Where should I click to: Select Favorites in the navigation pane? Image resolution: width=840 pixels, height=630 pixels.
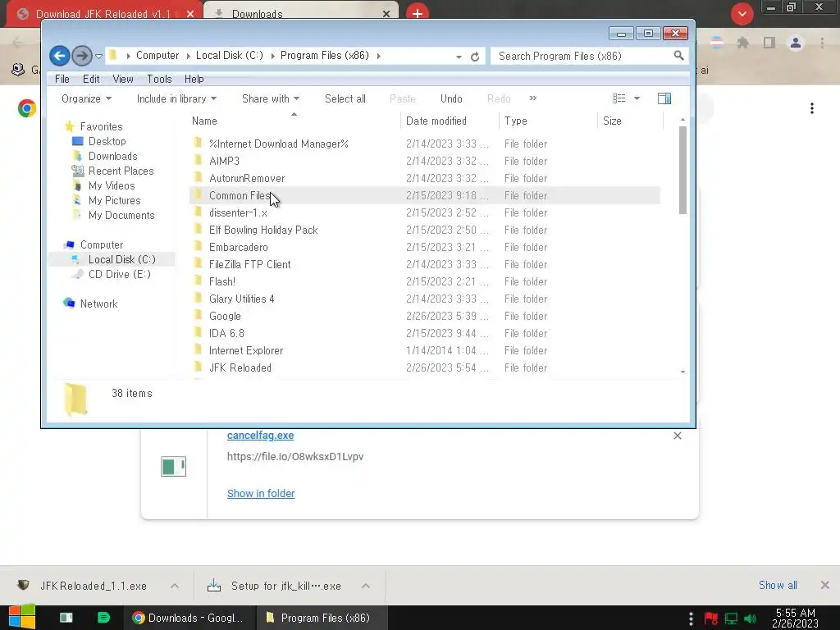tap(101, 126)
